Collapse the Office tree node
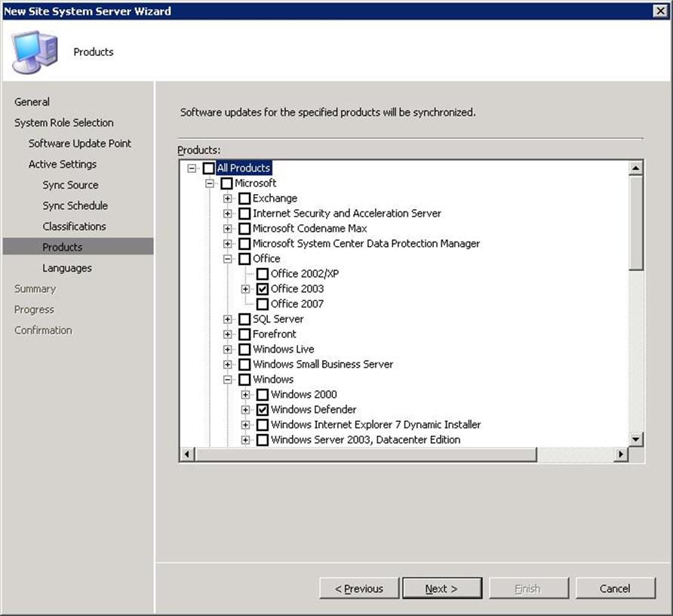This screenshot has width=673, height=616. coord(228,259)
